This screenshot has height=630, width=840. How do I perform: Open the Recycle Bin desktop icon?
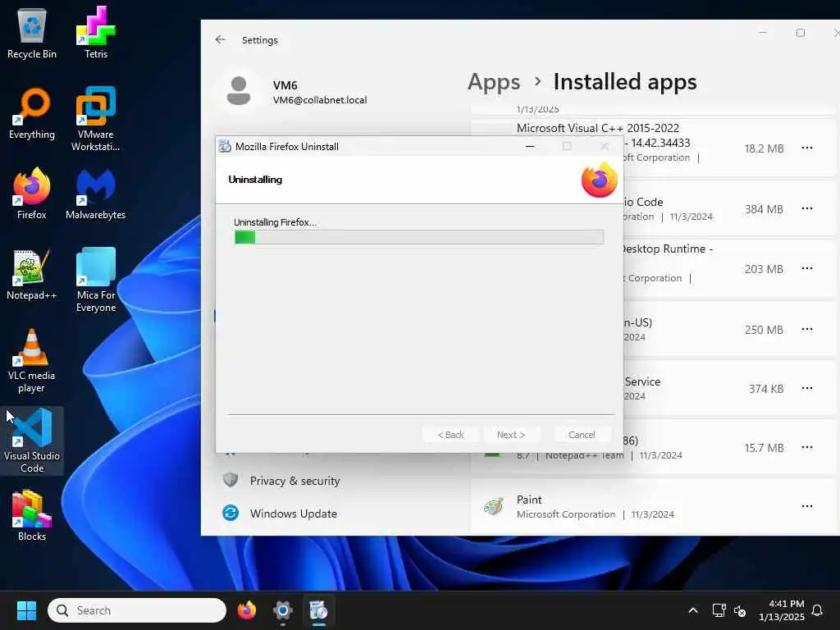(32, 34)
